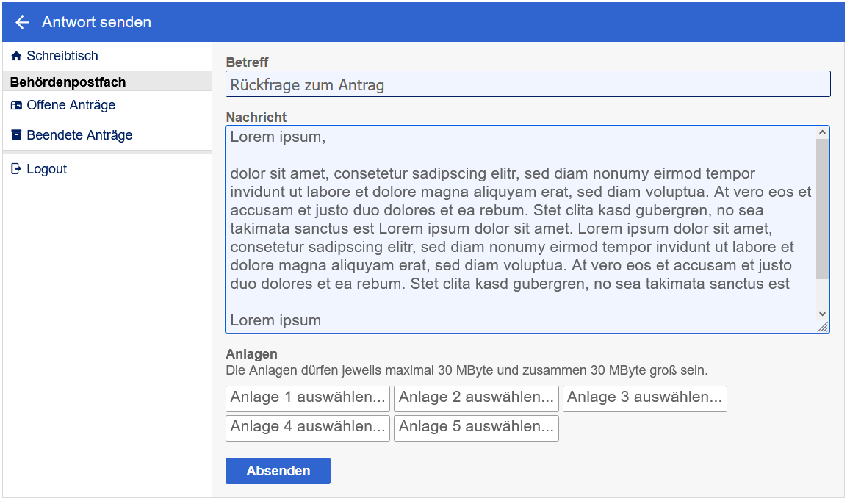
Task: Open the Schreibtisch link in the sidebar
Action: click(62, 56)
